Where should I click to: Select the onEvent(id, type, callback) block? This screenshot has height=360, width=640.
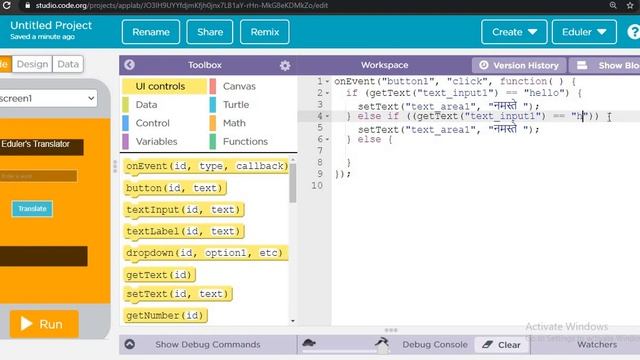[x=207, y=167]
